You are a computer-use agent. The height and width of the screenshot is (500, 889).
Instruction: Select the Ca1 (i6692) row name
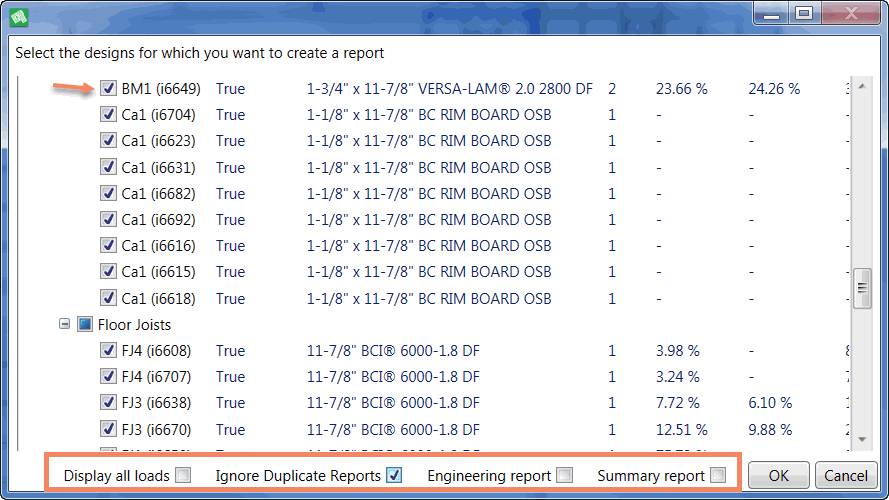[158, 220]
